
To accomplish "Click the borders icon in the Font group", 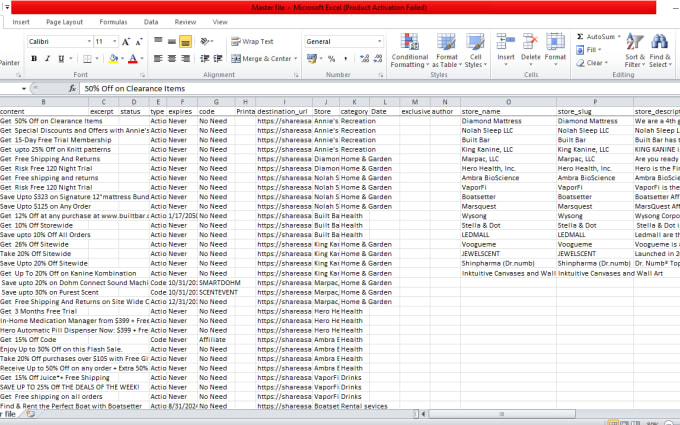I will (x=88, y=59).
